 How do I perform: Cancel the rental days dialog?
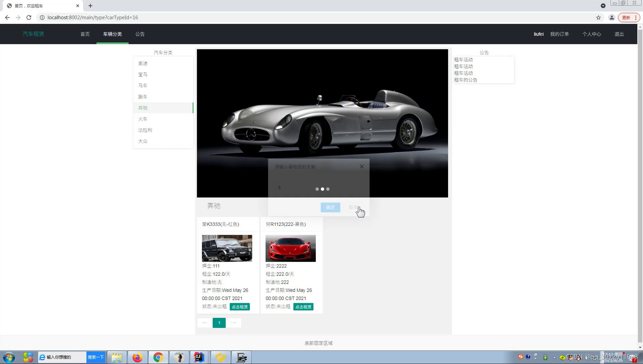353,207
